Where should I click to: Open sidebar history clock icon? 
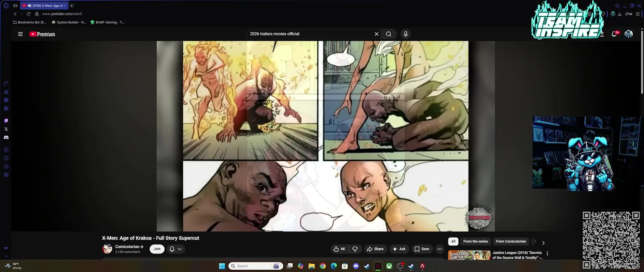(6, 158)
